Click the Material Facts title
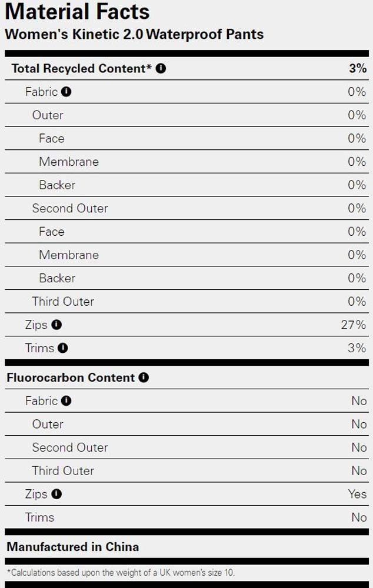373x588 pixels. coord(77,11)
